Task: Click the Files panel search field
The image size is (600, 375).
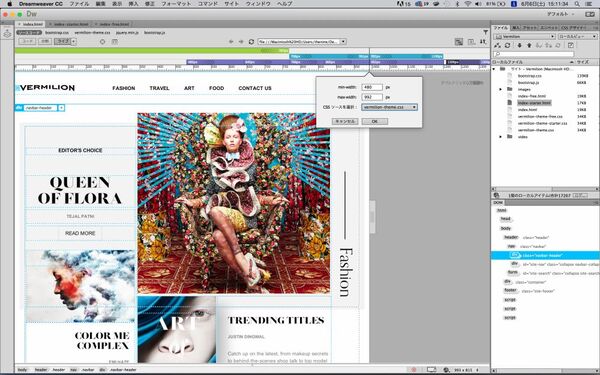Action: tap(534, 54)
